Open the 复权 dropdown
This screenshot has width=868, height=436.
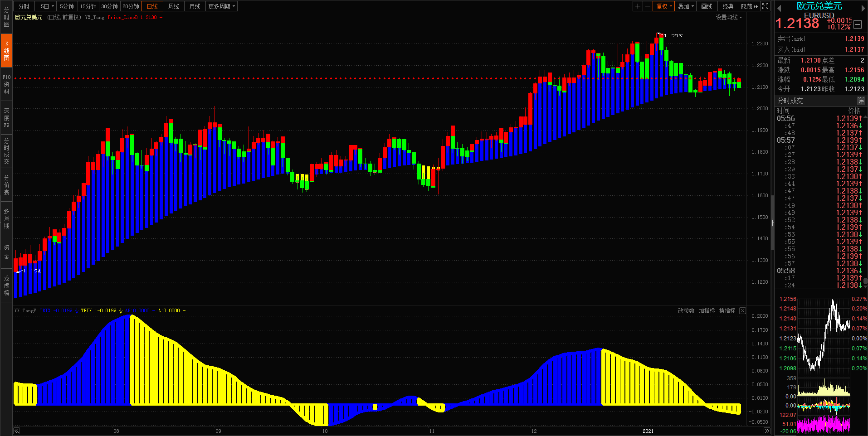coord(664,6)
